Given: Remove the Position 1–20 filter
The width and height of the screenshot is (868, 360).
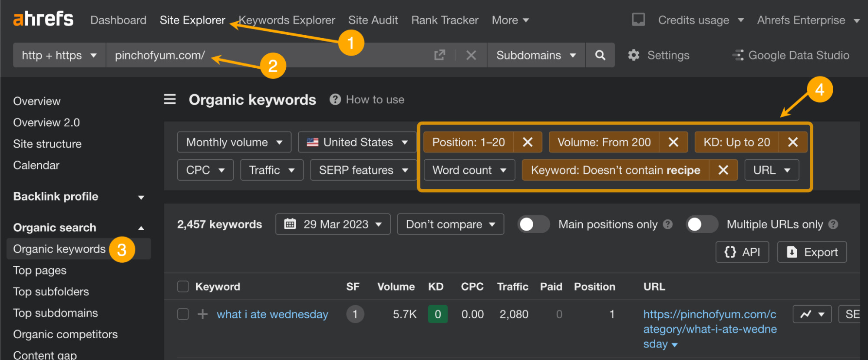Looking at the screenshot, I should click(528, 142).
